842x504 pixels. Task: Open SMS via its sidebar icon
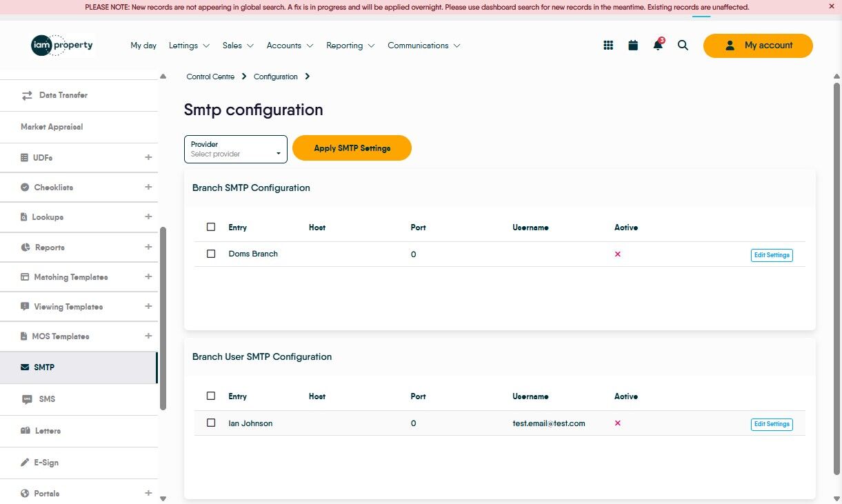click(x=27, y=399)
